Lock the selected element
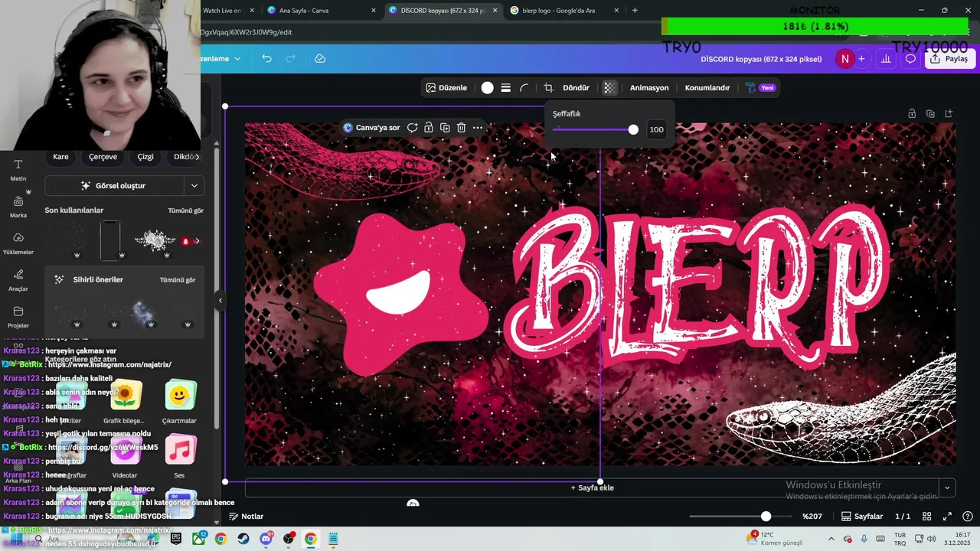The height and width of the screenshot is (551, 980). (x=429, y=128)
